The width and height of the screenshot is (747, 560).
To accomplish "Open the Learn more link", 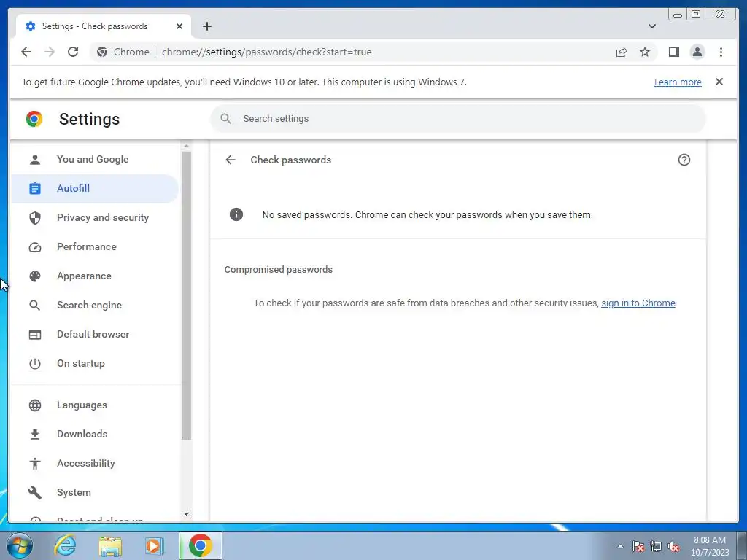I will pyautogui.click(x=678, y=82).
